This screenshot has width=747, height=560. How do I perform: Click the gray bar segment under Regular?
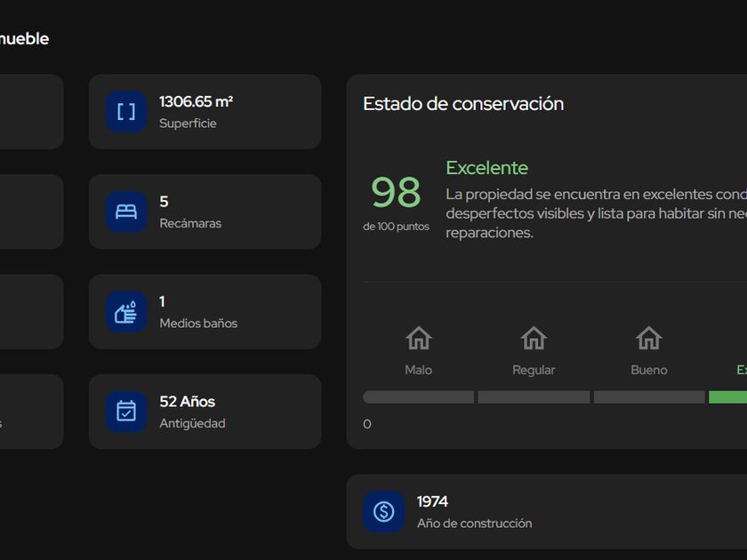coord(534,397)
